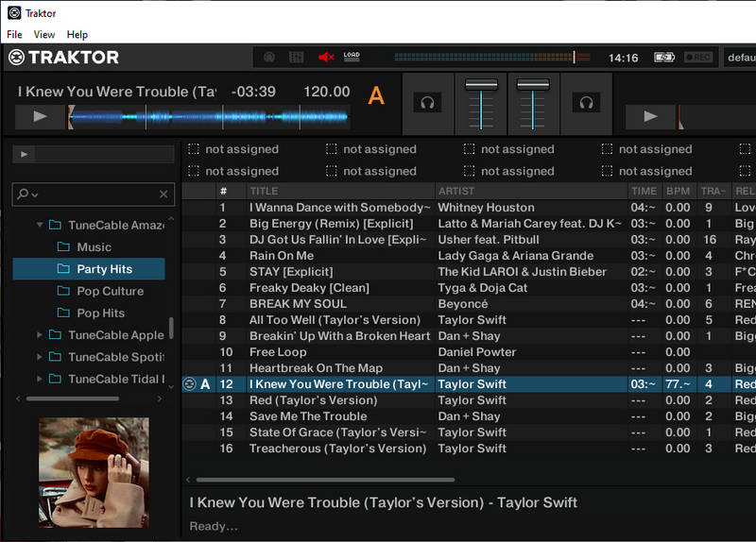Viewport: 756px width, 542px height.
Task: Click the REC record button
Action: (x=698, y=58)
